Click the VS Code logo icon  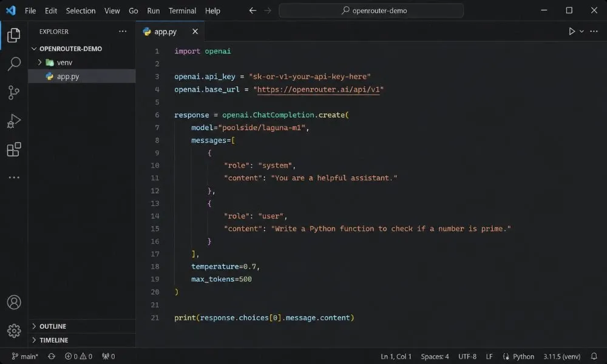pos(11,10)
